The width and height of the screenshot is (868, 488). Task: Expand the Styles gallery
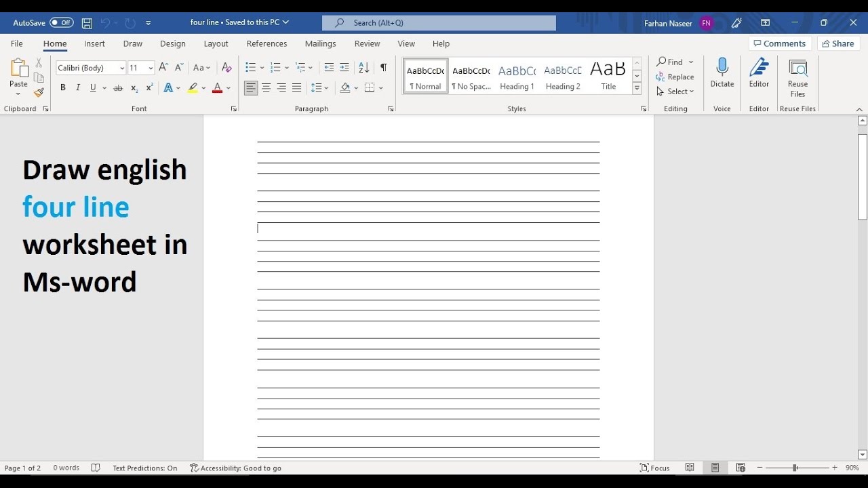pyautogui.click(x=637, y=89)
